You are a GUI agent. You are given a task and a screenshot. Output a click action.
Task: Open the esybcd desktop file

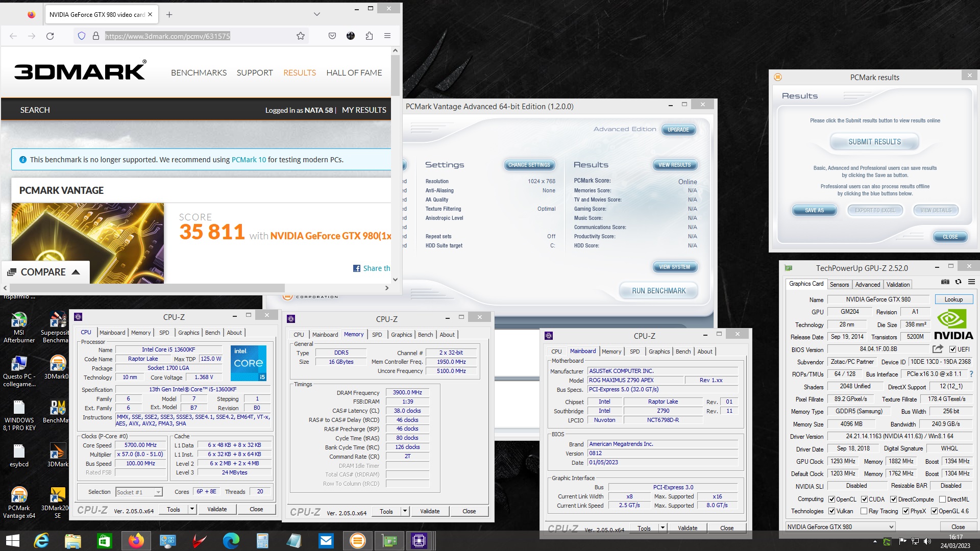19,456
